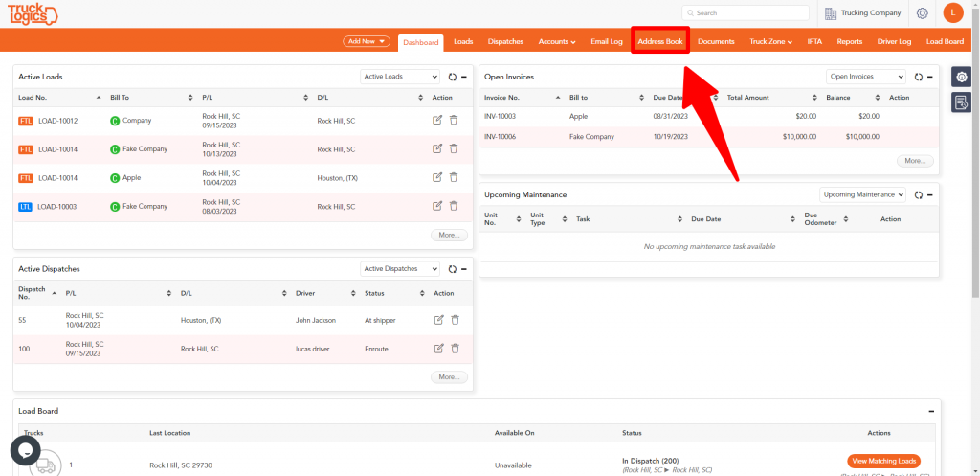Click the page vertical scrollbar
This screenshot has width=980, height=476.
[x=976, y=153]
